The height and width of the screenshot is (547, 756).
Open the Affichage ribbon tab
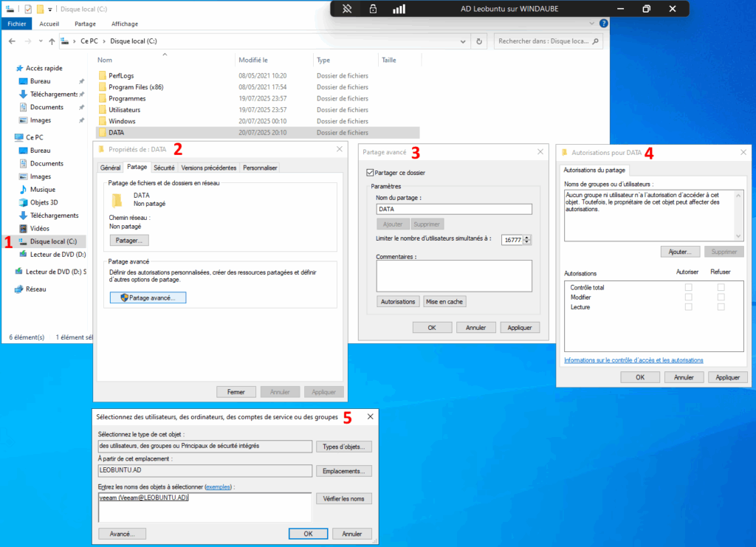[x=125, y=23]
